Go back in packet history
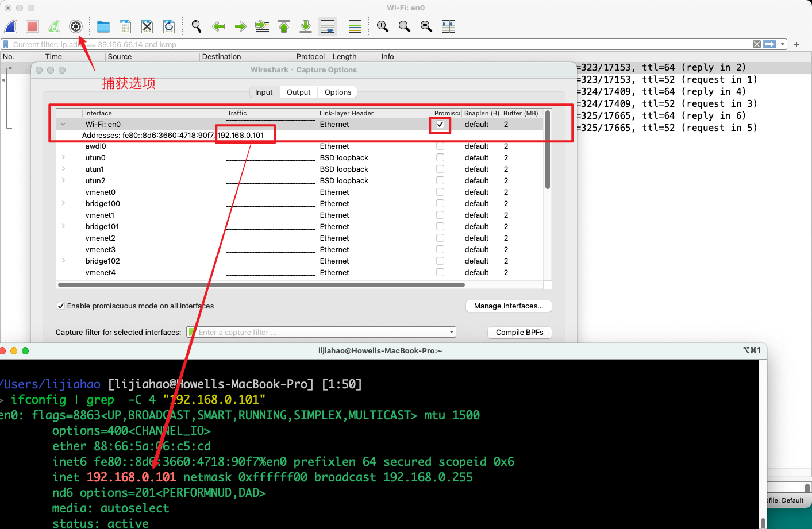Screen dimensions: 812x529 click(218, 26)
